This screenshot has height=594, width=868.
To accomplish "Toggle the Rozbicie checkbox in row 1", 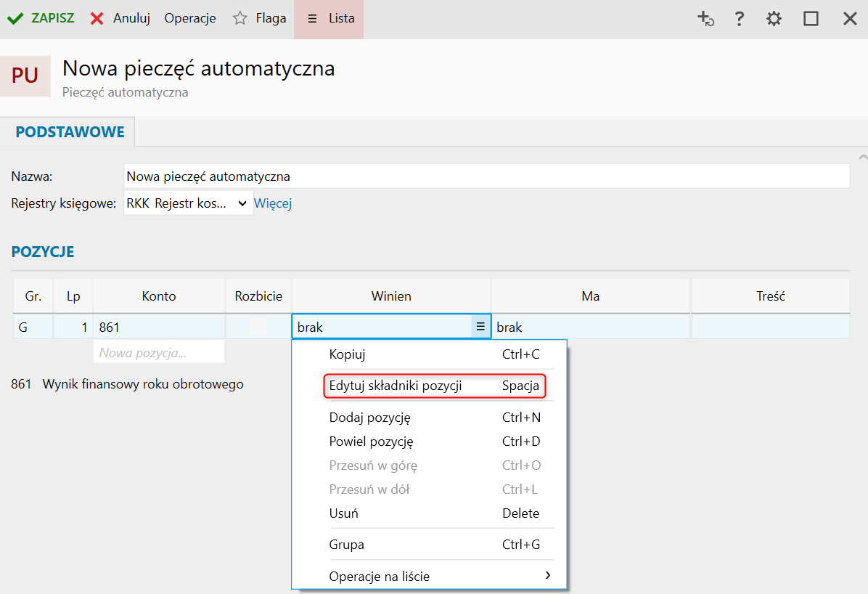I will coord(258,326).
